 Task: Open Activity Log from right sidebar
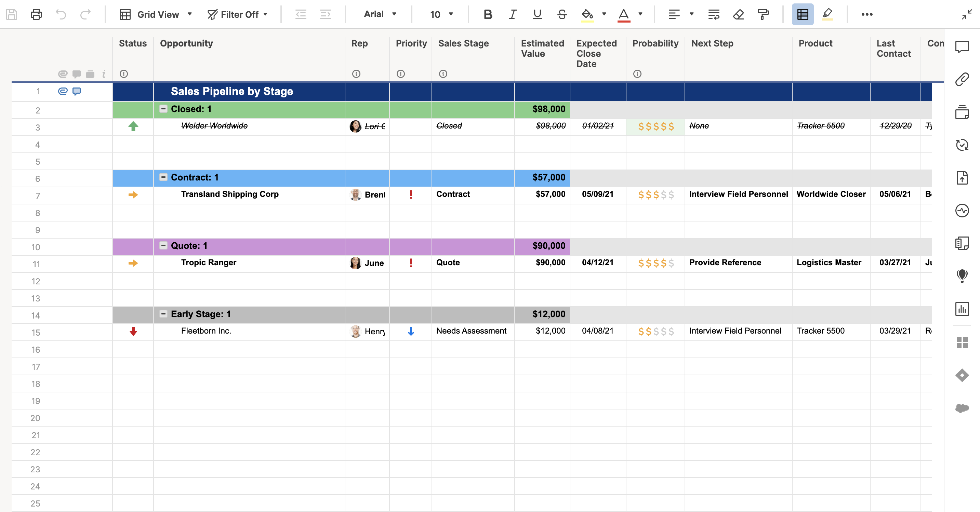[962, 210]
